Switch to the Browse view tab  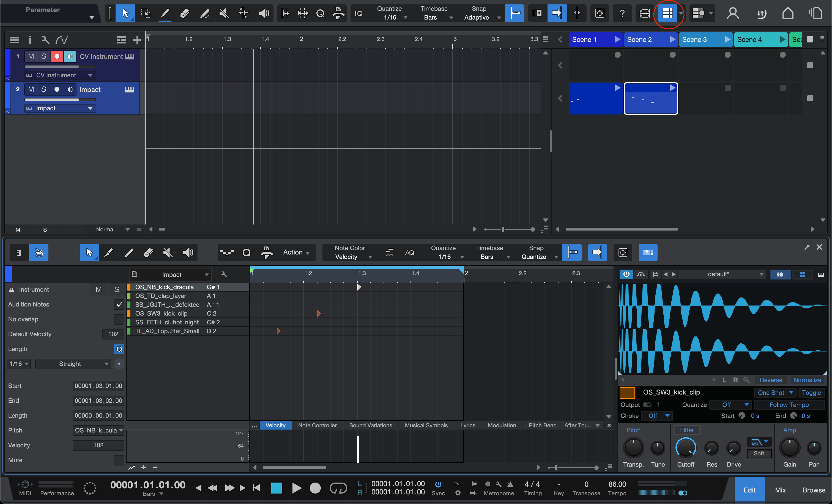(813, 490)
